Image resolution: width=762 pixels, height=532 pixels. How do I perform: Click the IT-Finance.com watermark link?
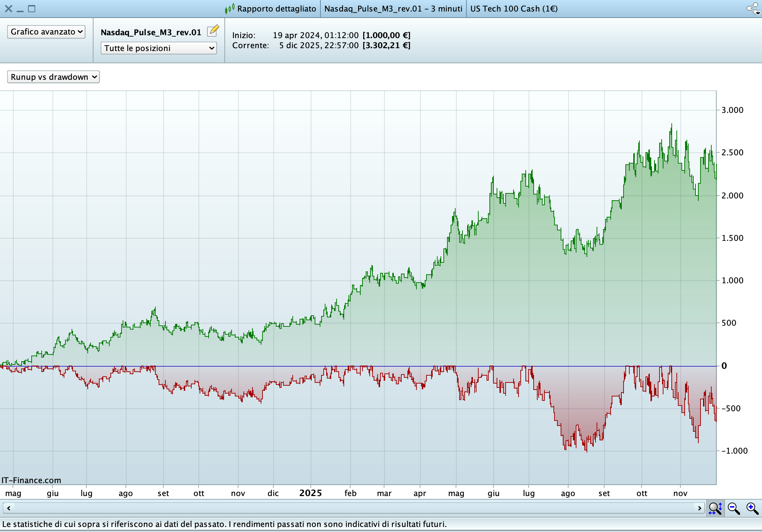coord(31,480)
